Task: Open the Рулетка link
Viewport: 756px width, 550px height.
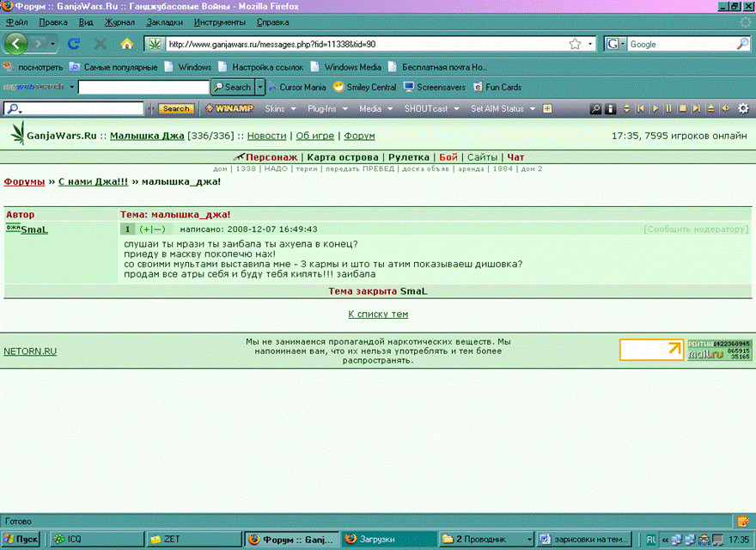Action: [409, 157]
